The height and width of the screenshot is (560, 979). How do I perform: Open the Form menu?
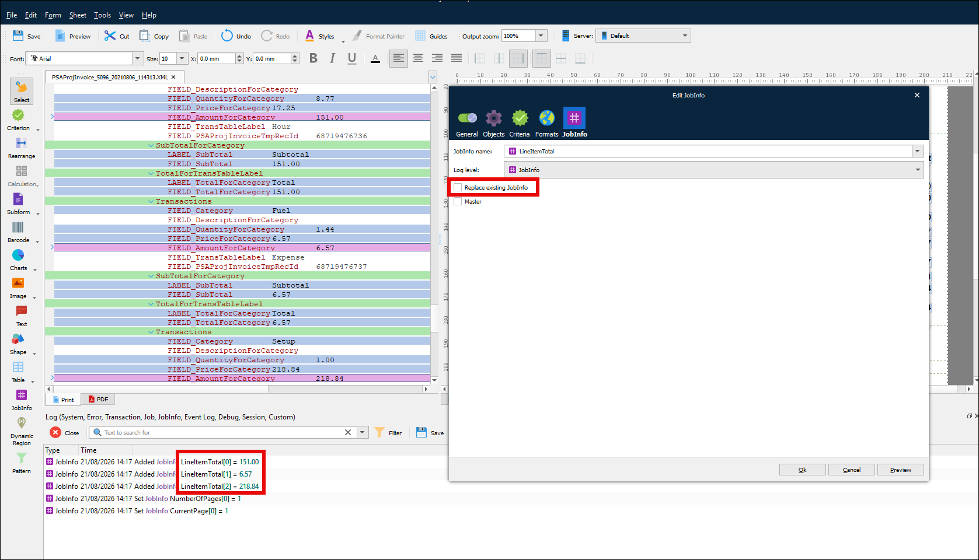53,15
